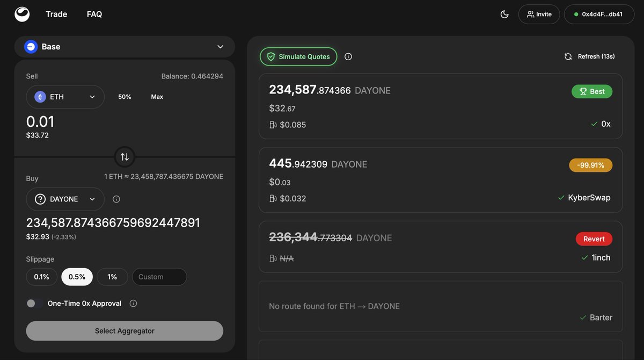Viewport: 644px width, 360px height.
Task: Click the Barter no route card
Action: click(x=441, y=306)
